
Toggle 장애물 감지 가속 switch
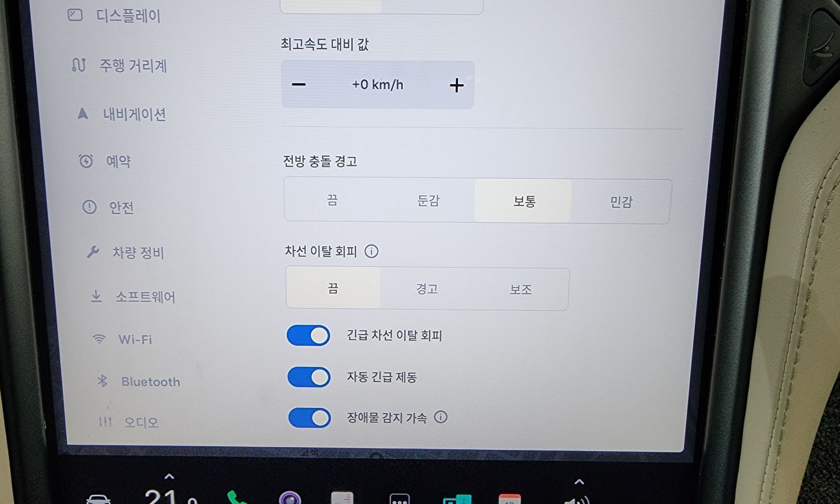pyautogui.click(x=310, y=417)
